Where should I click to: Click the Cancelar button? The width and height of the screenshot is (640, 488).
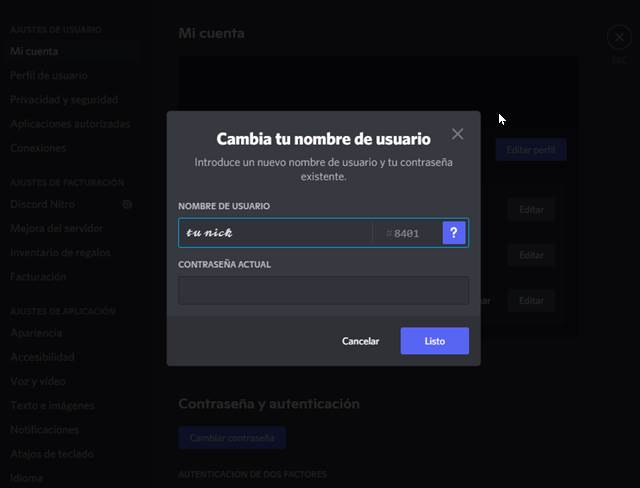[x=360, y=341]
